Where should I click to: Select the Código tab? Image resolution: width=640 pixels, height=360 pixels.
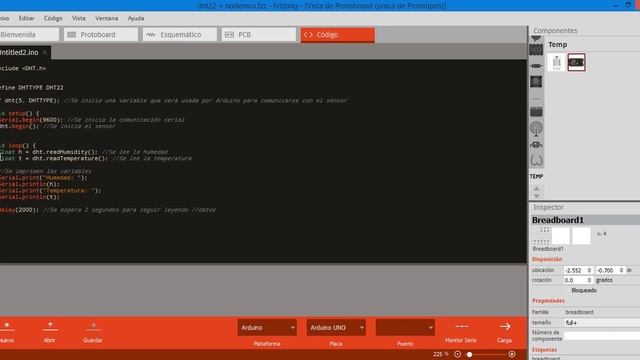pyautogui.click(x=338, y=35)
